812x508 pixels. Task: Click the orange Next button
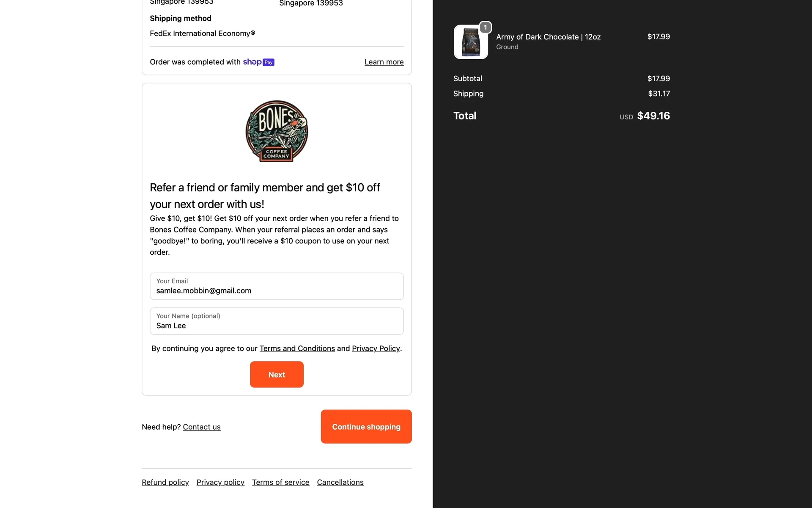click(x=277, y=375)
